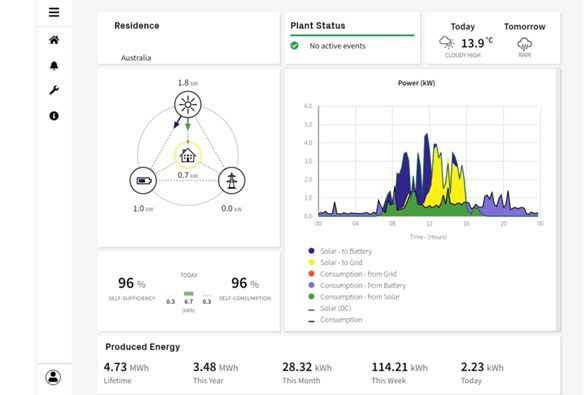Viewport: 587px width, 395px height.
Task: Click the self-sufficiency 96 % value
Action: pyautogui.click(x=132, y=283)
